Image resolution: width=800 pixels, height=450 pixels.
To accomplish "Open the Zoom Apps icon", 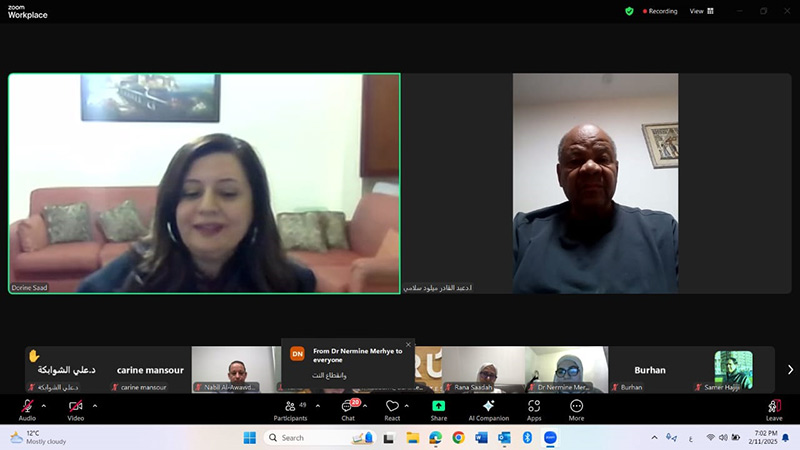I will 534,408.
